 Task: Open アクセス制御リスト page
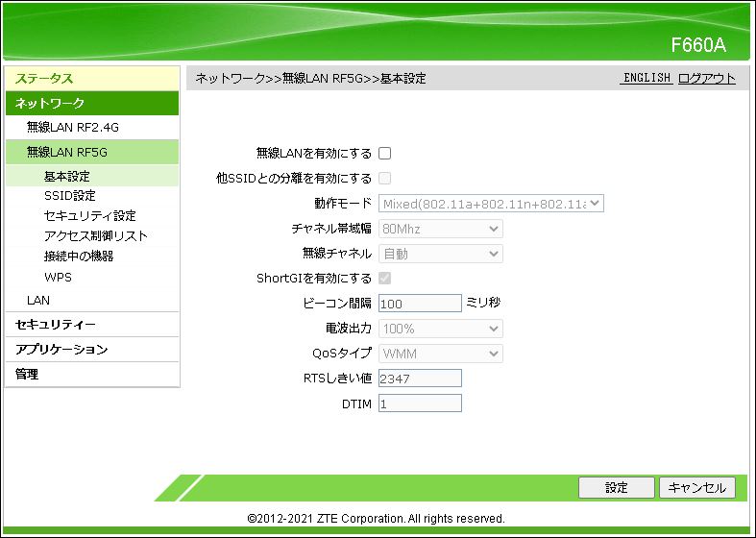click(95, 235)
